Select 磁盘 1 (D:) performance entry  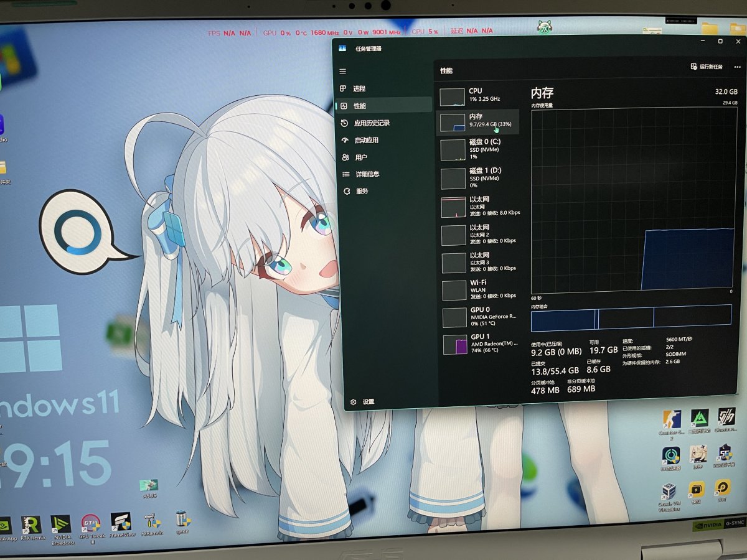[478, 177]
